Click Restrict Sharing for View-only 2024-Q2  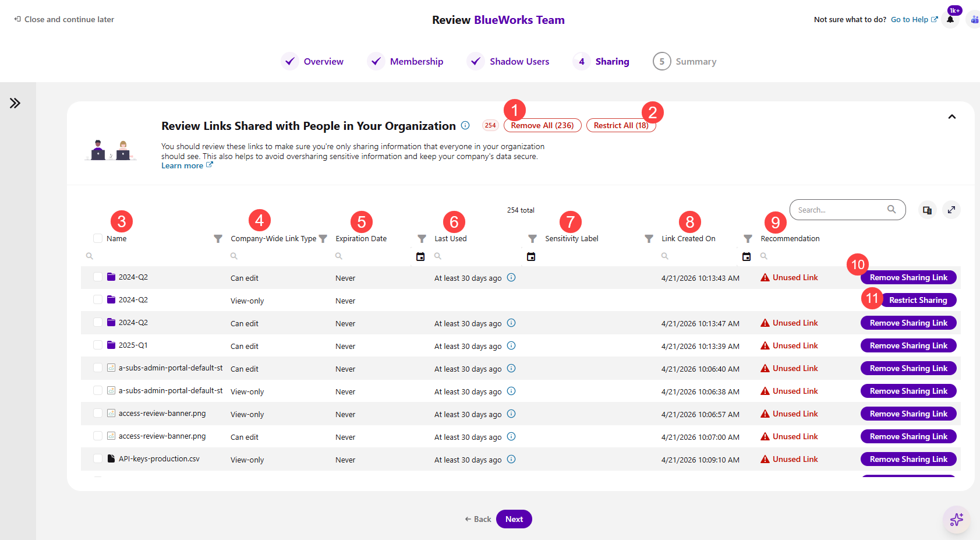[918, 300]
